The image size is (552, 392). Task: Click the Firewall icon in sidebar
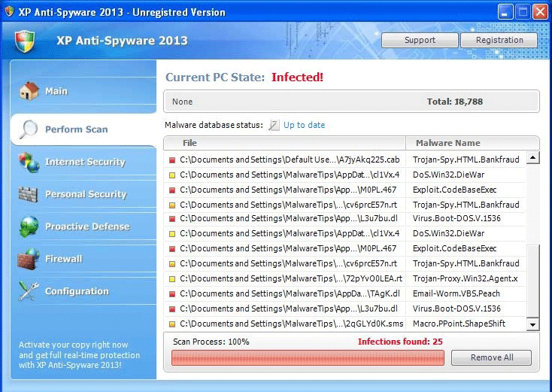(x=29, y=259)
